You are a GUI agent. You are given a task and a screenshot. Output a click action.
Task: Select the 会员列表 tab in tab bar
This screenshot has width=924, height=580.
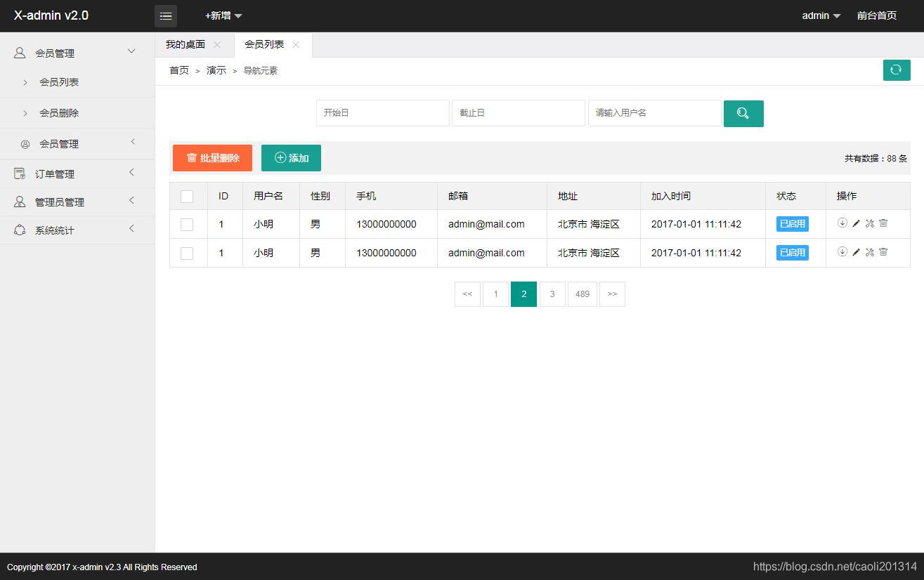[x=264, y=44]
